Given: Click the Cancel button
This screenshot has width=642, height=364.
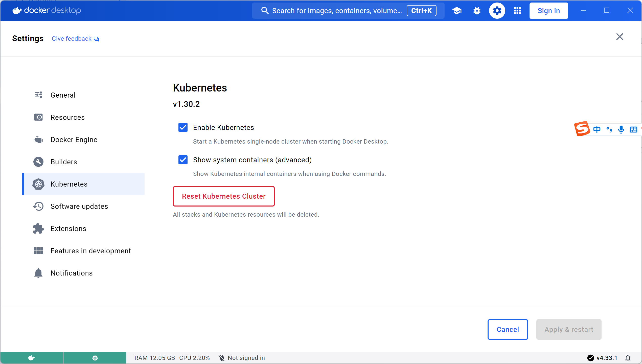Looking at the screenshot, I should (x=508, y=329).
